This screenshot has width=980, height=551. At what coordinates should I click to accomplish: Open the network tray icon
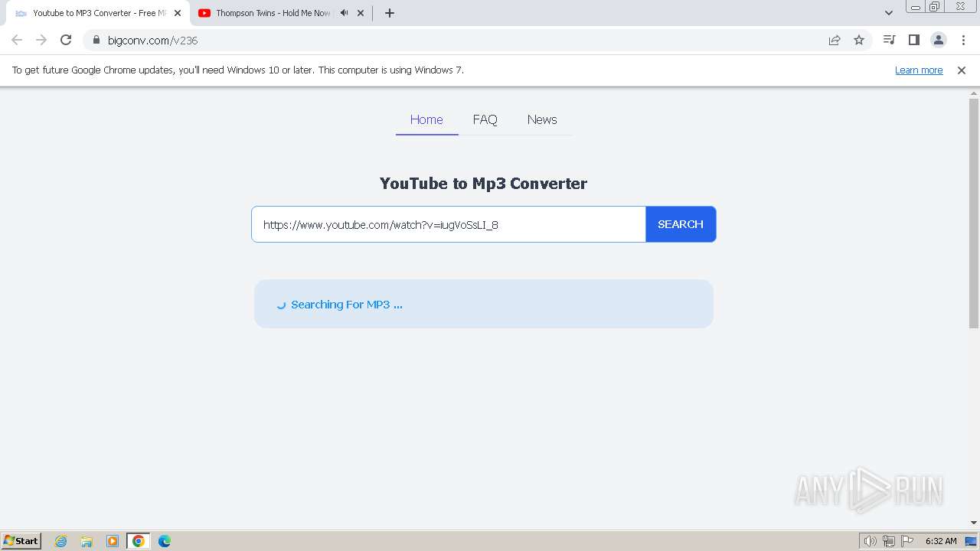(x=889, y=541)
